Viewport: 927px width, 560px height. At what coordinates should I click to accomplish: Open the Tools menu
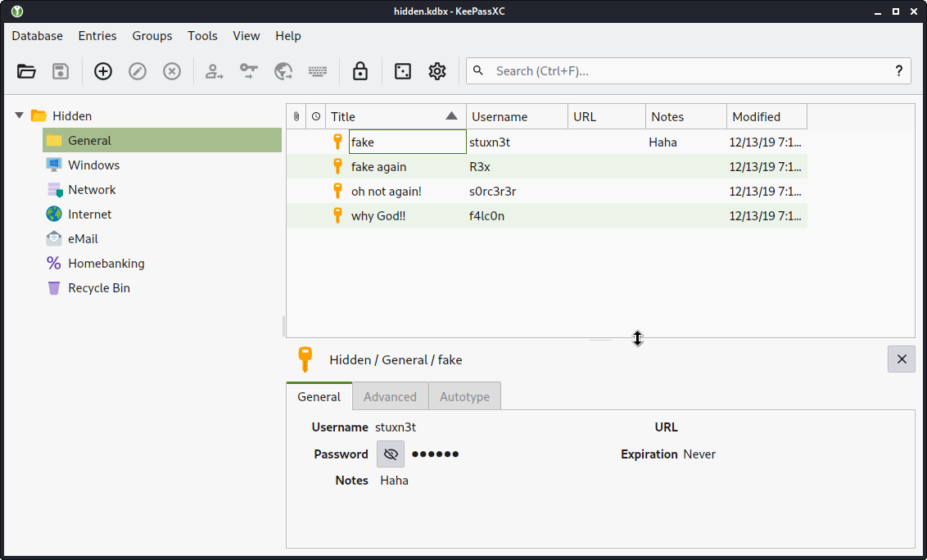click(202, 36)
